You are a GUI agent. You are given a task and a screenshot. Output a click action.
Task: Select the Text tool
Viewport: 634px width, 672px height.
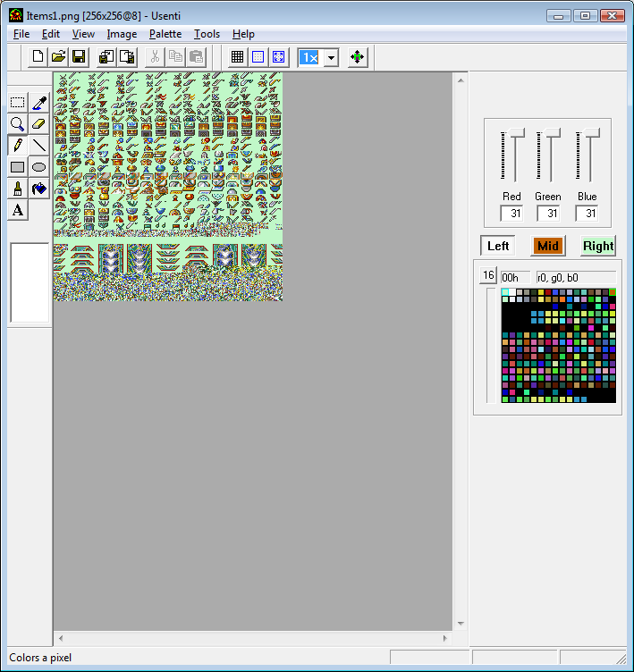(18, 210)
